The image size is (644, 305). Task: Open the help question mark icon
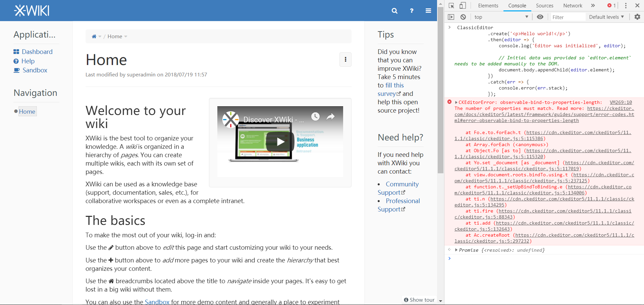click(x=412, y=11)
